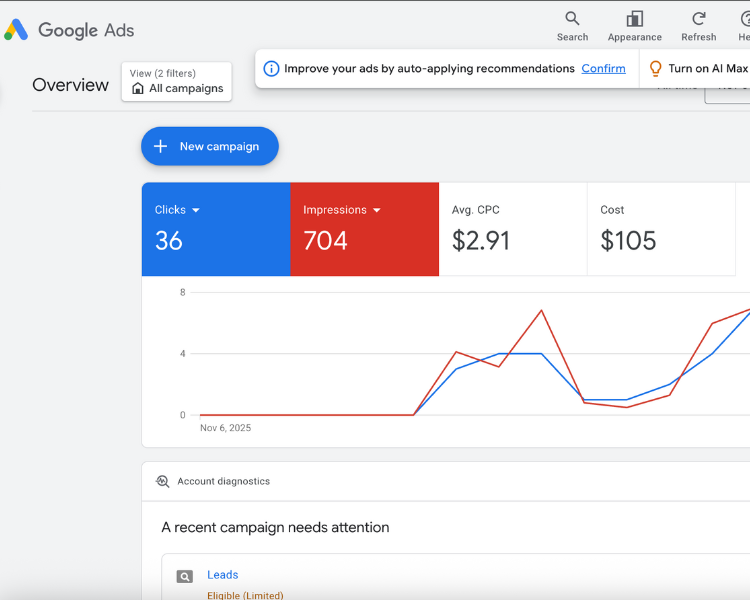Open the Leads campaign link
Image resolution: width=750 pixels, height=600 pixels.
[x=222, y=575]
